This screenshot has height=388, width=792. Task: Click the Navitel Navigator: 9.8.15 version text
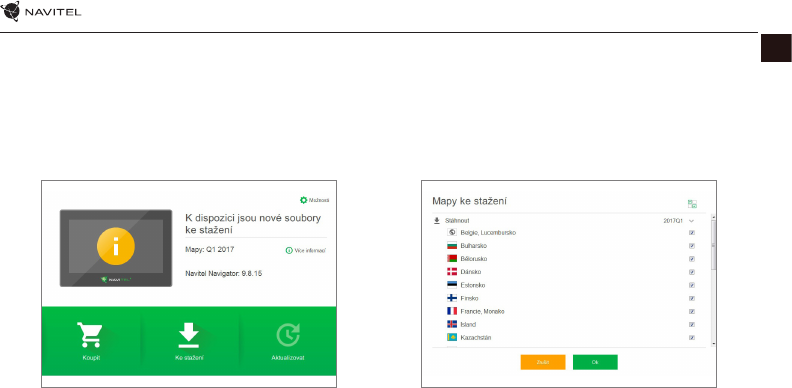click(224, 274)
